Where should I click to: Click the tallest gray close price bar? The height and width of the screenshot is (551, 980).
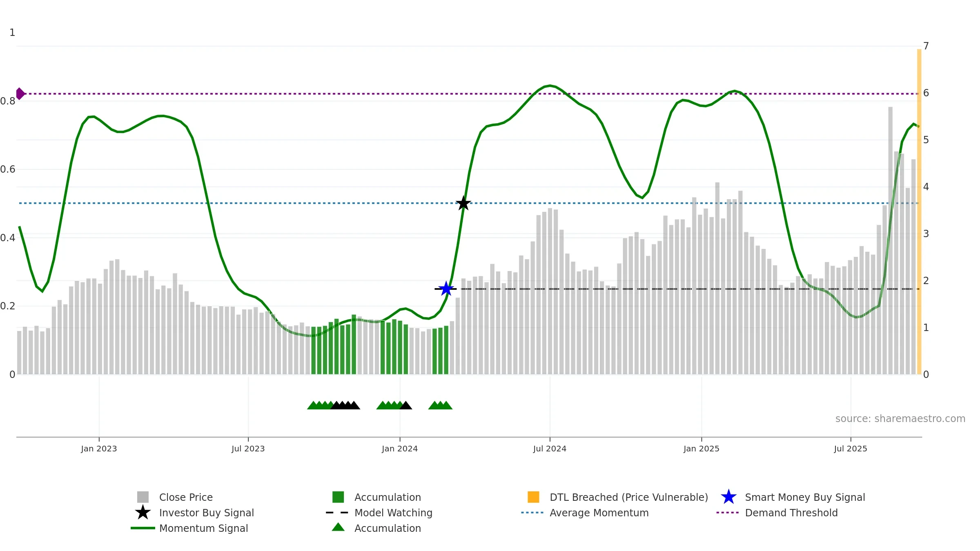[890, 241]
